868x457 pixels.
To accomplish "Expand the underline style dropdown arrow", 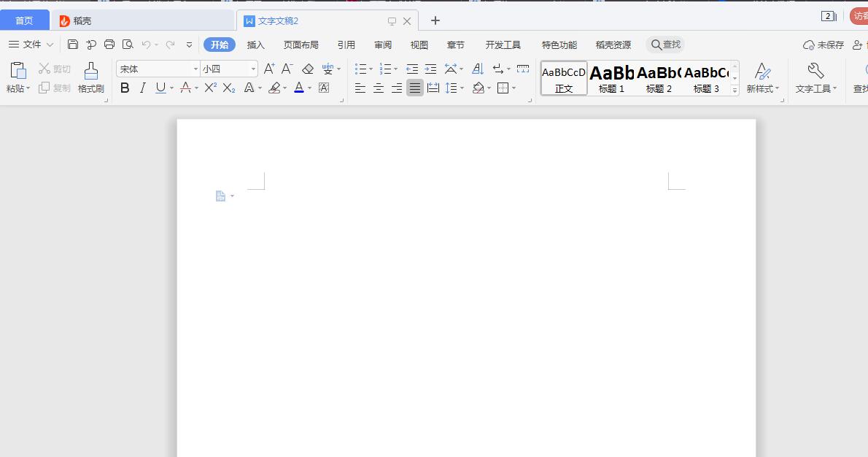I will click(171, 88).
